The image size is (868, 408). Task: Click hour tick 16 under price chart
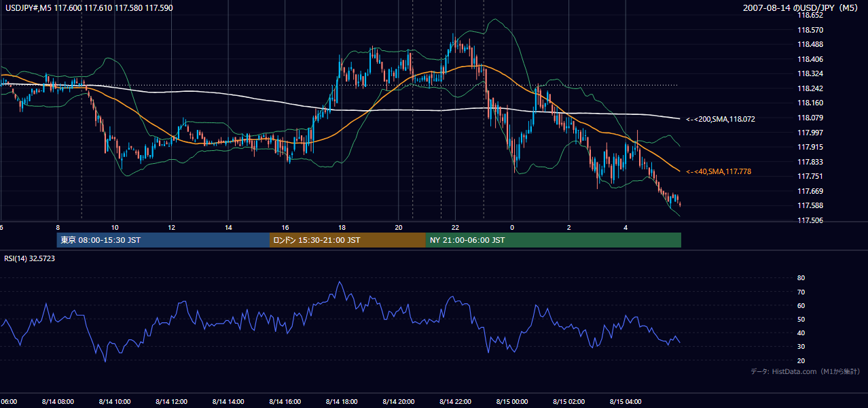tap(285, 227)
